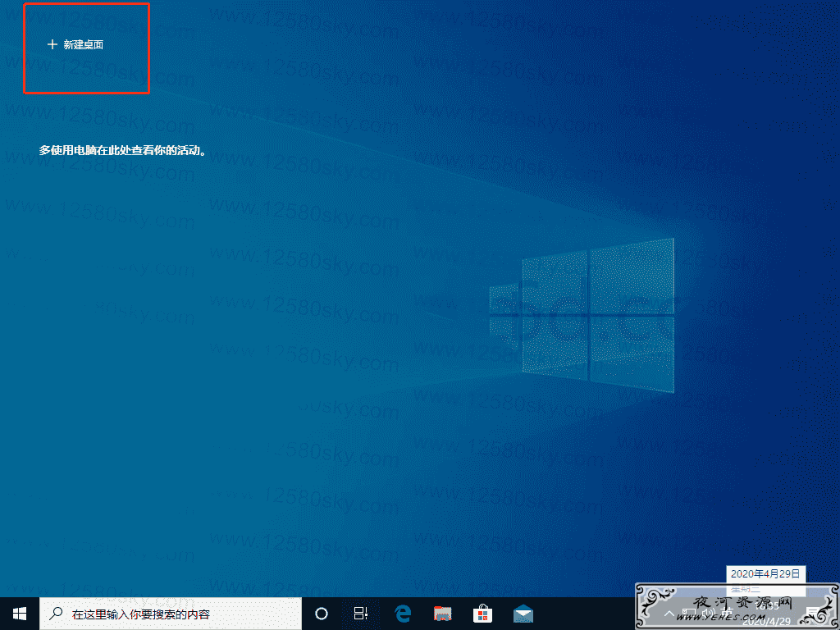Expand hidden system tray icons chevron
This screenshot has height=630, width=840.
pos(669,614)
